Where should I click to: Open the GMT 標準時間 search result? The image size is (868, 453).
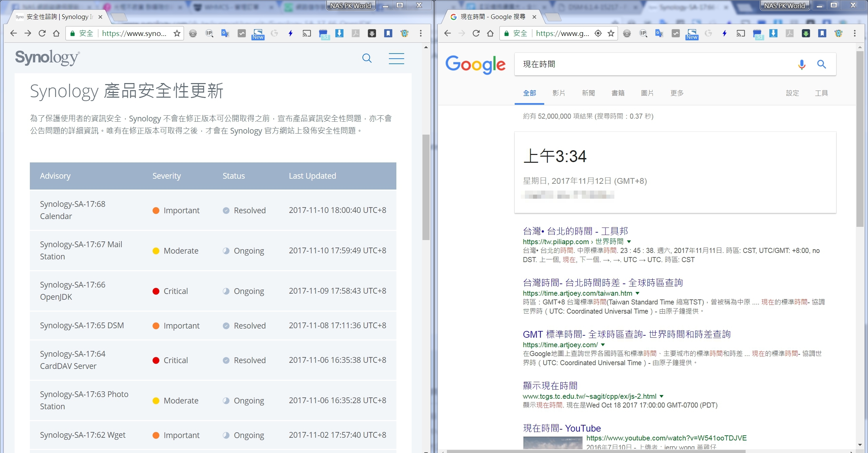pyautogui.click(x=627, y=334)
